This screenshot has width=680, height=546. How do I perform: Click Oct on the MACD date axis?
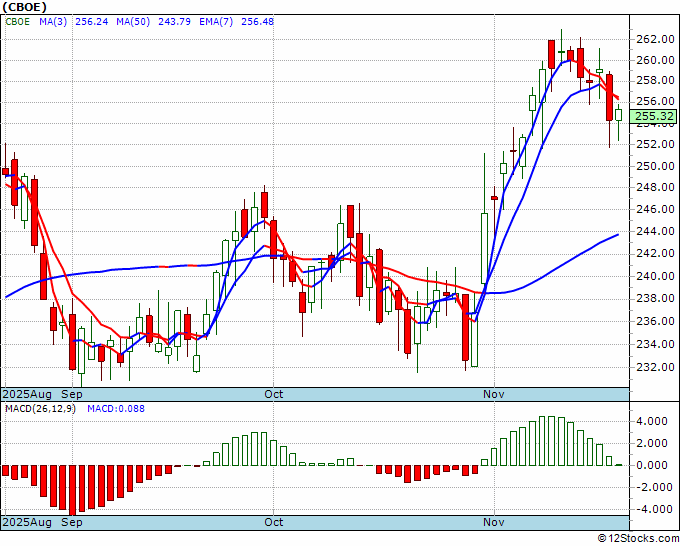click(x=274, y=522)
